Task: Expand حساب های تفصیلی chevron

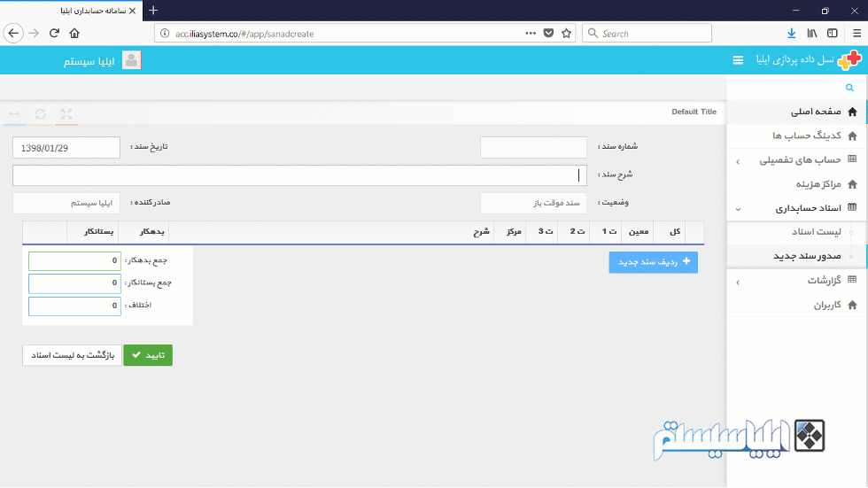Action: (738, 161)
